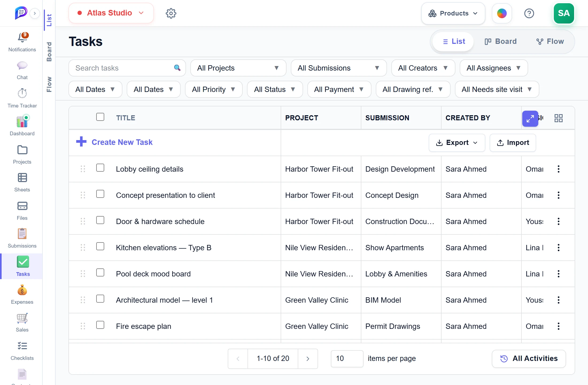
Task: Expand the Products menu
Action: 453,13
